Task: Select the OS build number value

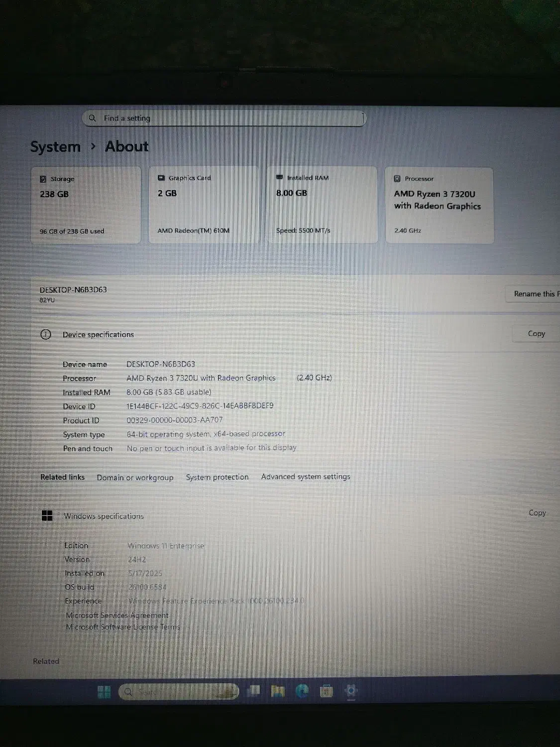Action: 147,587
